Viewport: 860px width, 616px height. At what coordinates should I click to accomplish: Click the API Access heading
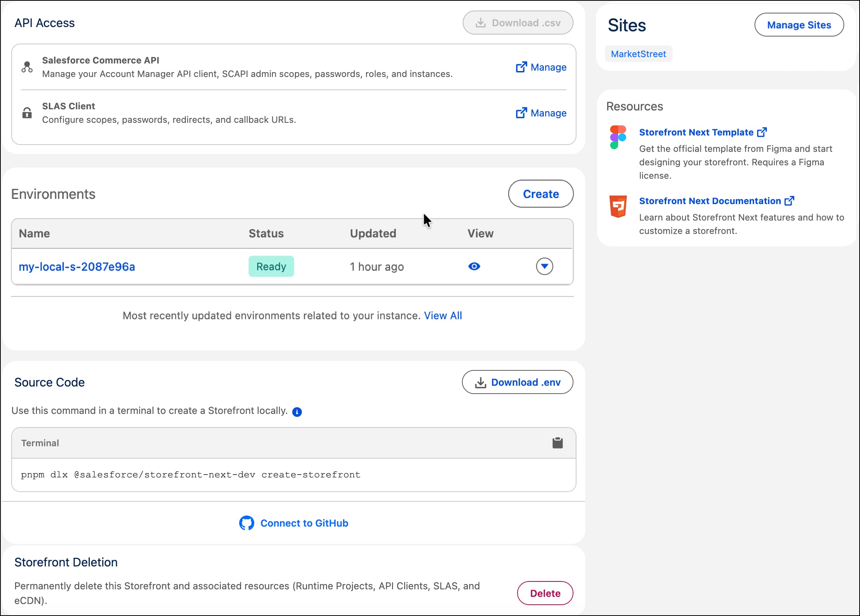44,23
